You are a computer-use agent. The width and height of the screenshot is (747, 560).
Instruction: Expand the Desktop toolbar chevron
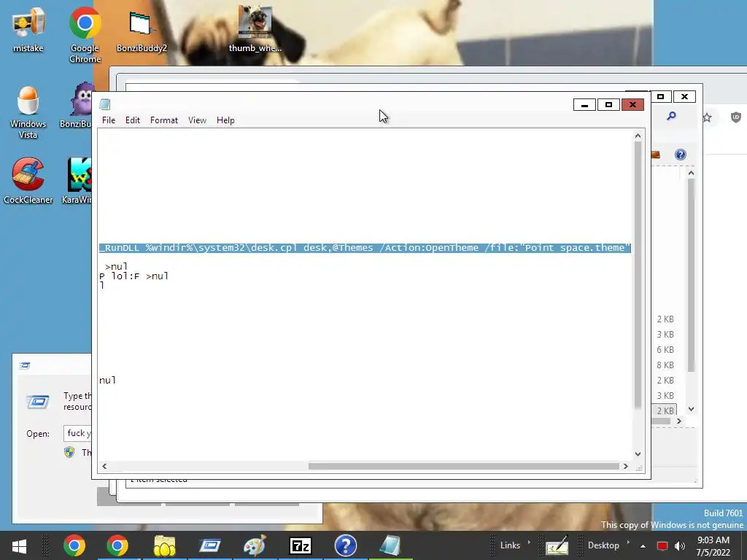coord(627,542)
